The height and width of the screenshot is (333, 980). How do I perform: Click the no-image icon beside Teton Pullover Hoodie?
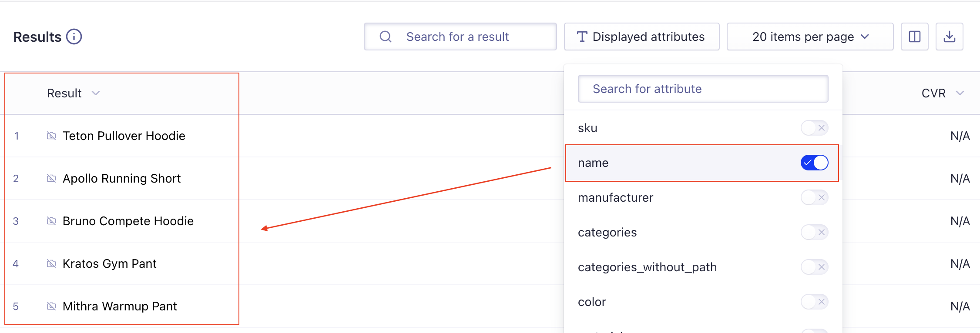[x=51, y=136]
